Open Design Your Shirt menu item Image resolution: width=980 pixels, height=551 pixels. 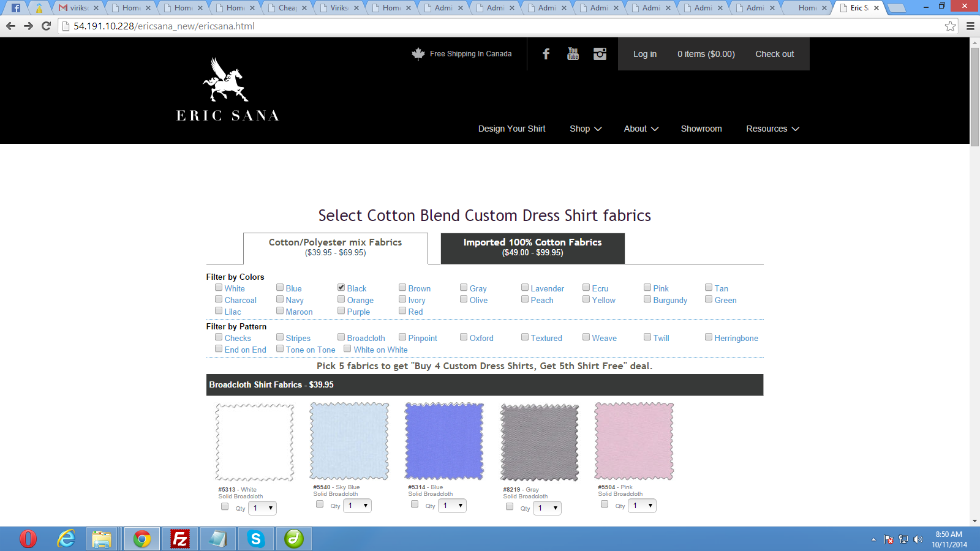pos(511,129)
